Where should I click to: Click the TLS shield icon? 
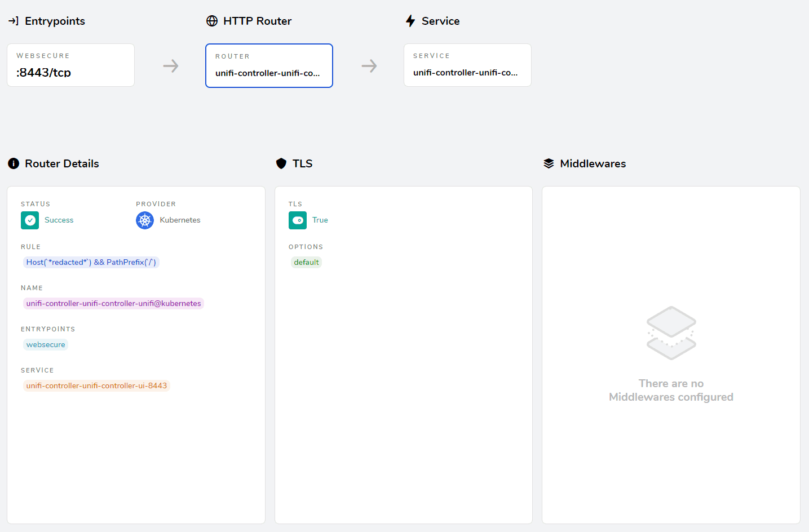[x=281, y=163]
